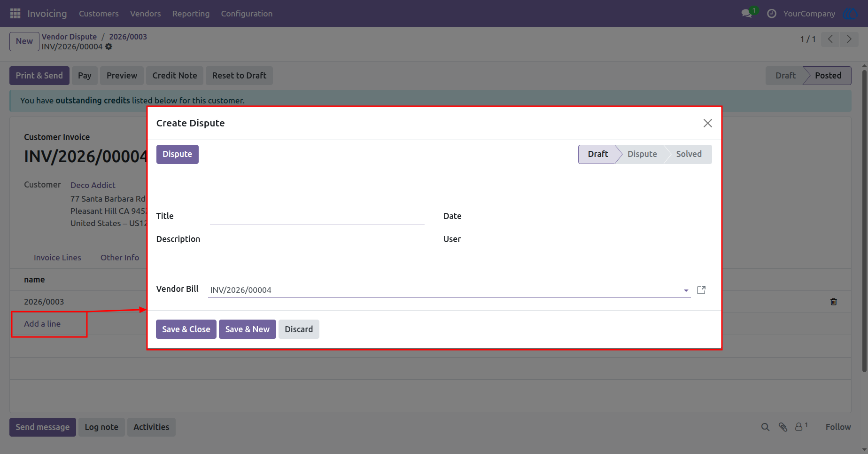Viewport: 868px width, 454px height.
Task: Open the Reporting menu
Action: pyautogui.click(x=191, y=14)
